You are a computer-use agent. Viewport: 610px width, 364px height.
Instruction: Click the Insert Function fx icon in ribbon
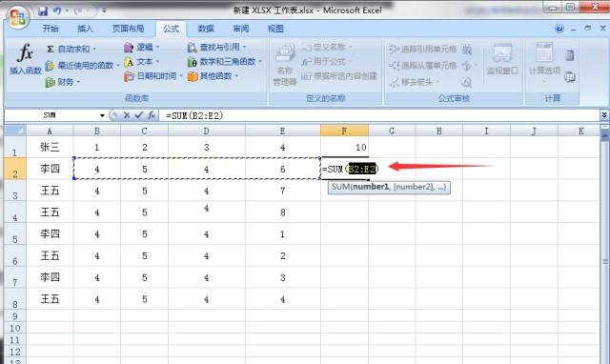(26, 52)
